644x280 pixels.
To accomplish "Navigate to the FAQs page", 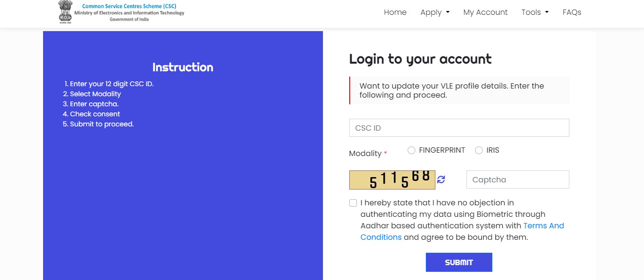I will tap(572, 12).
